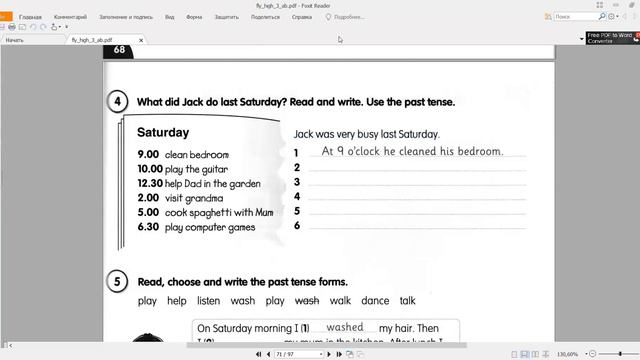Click the word 'dance' in exercise 5
Image resolution: width=640 pixels, height=360 pixels.
375,301
